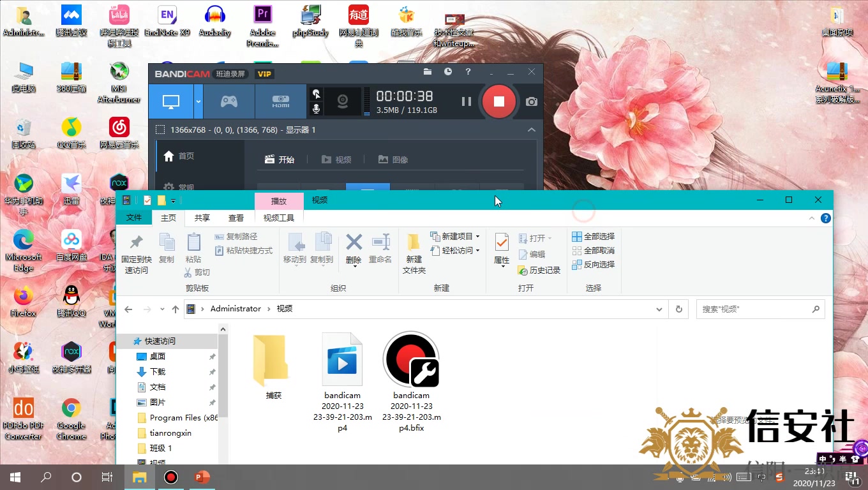Click the 历史记录 button
Image resolution: width=868 pixels, height=490 pixels.
(x=539, y=271)
